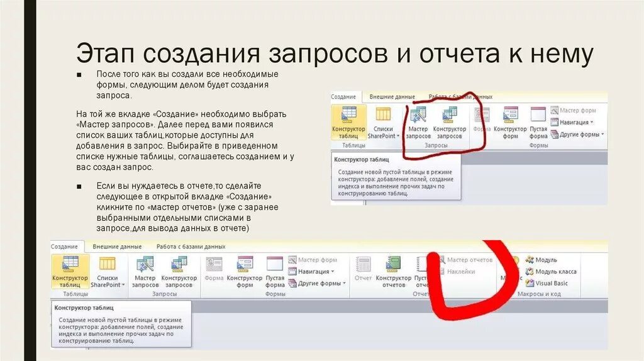
Task: Open Работа с базами данных tab in lower screenshot
Action: tap(191, 247)
